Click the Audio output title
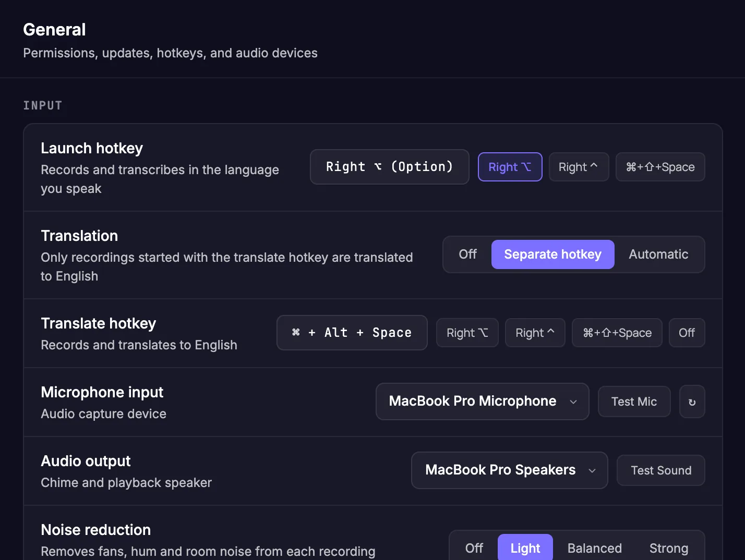 [86, 461]
